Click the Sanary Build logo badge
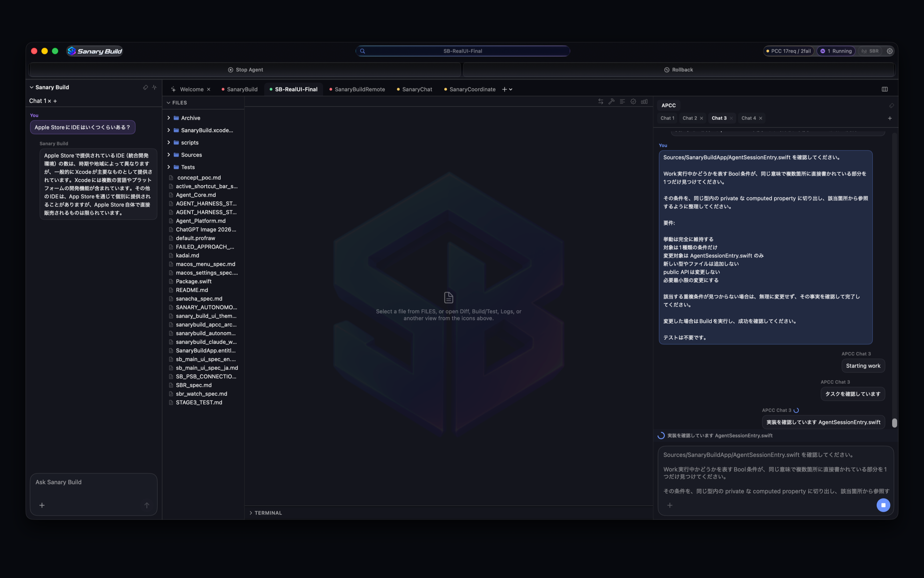924x578 pixels. 95,51
